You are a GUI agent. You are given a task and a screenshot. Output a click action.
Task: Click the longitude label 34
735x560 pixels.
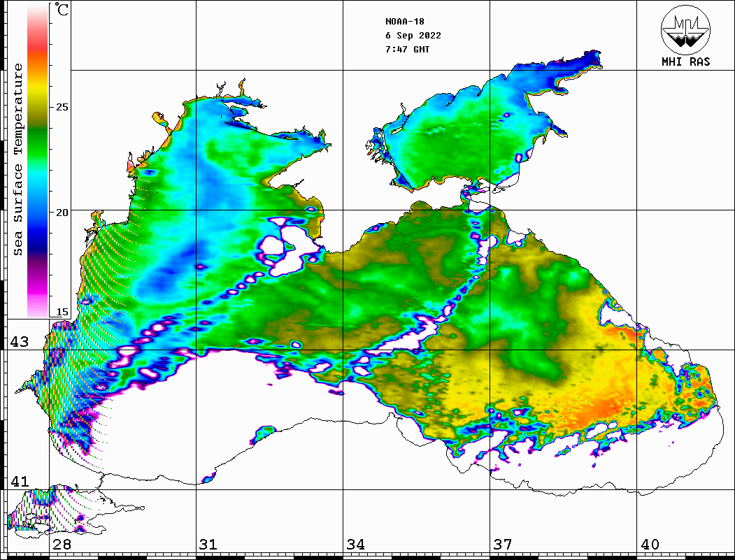pos(355,544)
